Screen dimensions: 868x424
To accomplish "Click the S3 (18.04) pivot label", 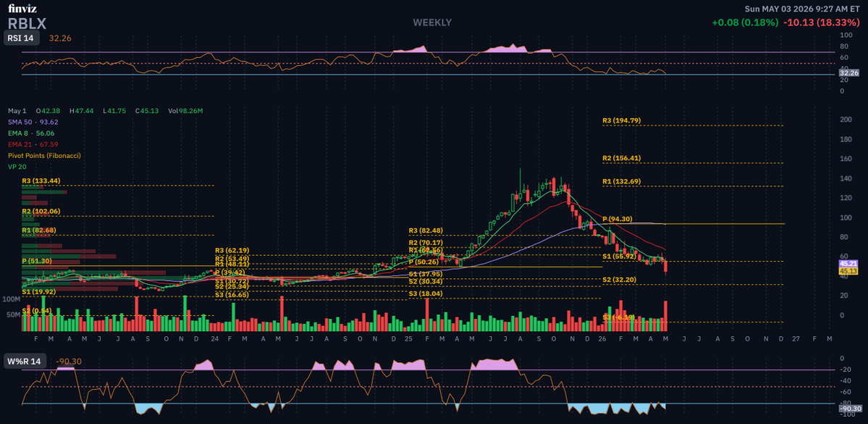I will 426,294.
